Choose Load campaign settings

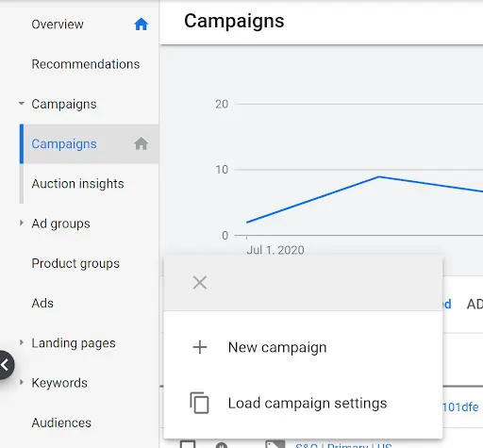pyautogui.click(x=308, y=403)
